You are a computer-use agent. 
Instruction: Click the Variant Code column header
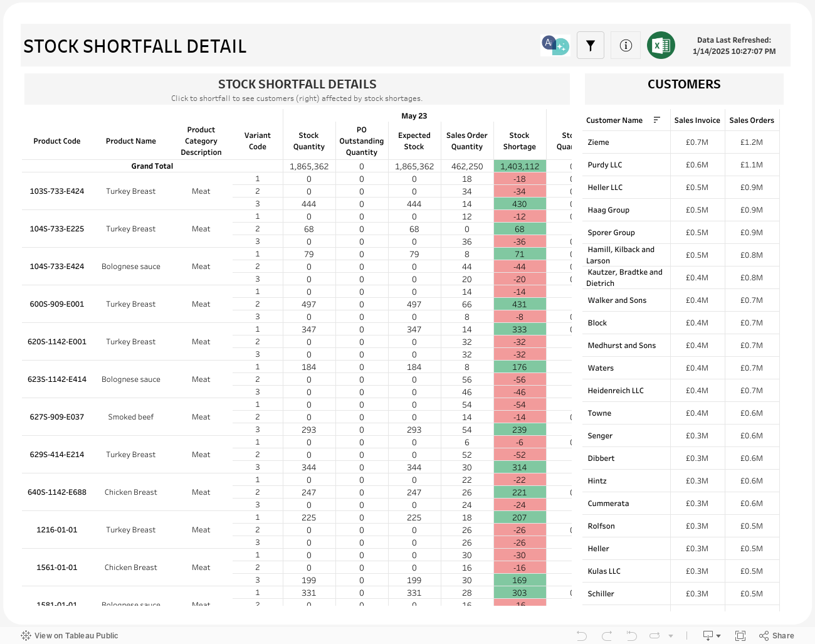point(258,141)
